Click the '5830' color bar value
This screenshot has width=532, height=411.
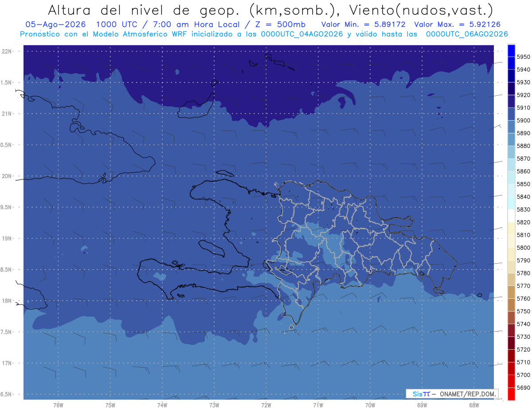(x=523, y=209)
